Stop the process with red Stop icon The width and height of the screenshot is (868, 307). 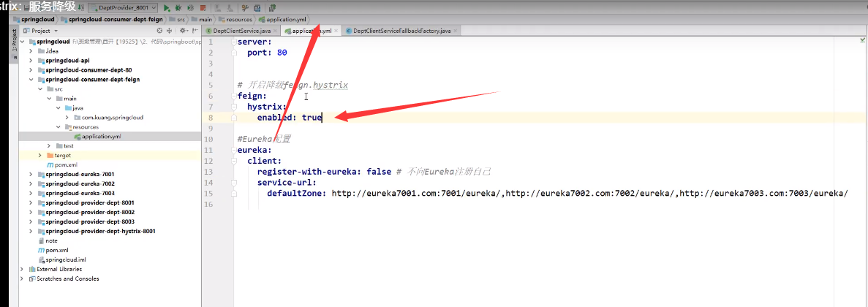[x=203, y=8]
